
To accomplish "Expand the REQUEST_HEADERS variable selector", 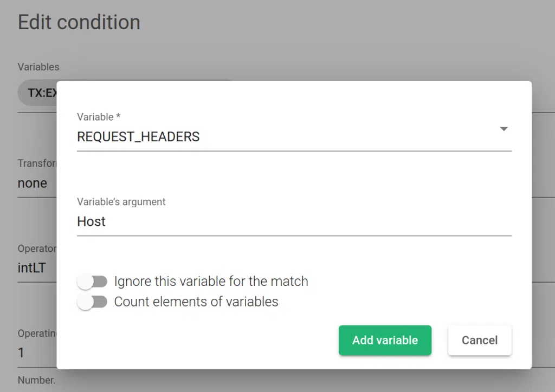I will (295, 137).
